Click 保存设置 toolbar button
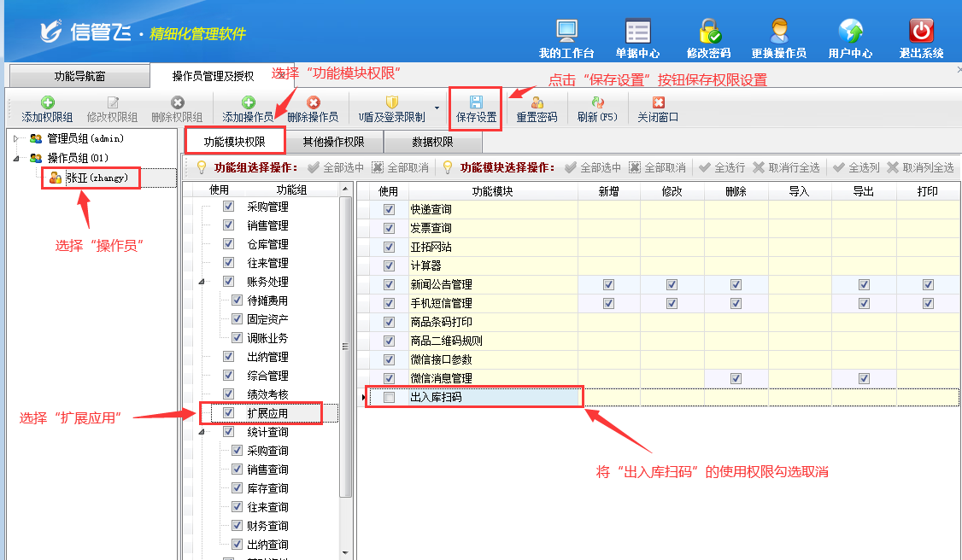Screen dimensions: 962x560 coord(476,108)
